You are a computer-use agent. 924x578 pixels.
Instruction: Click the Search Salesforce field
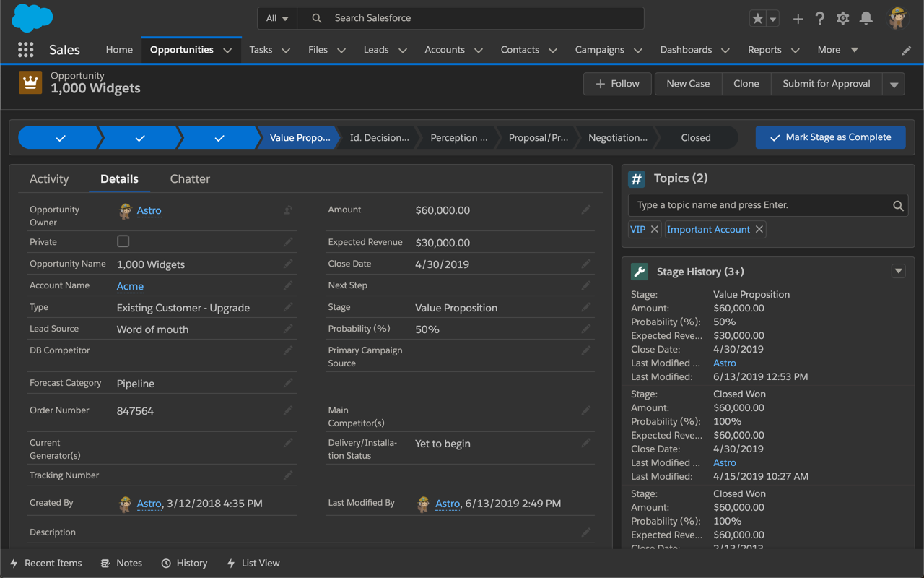tap(471, 18)
